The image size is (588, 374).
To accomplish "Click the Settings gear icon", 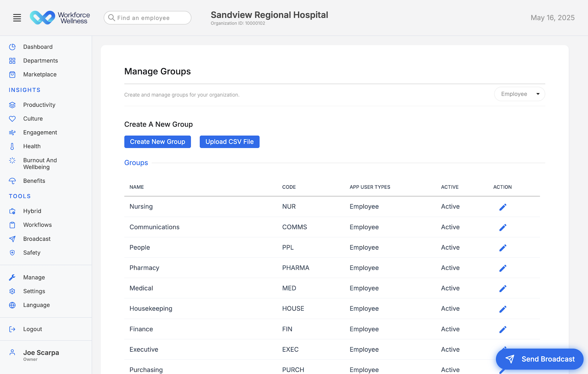I will point(12,291).
